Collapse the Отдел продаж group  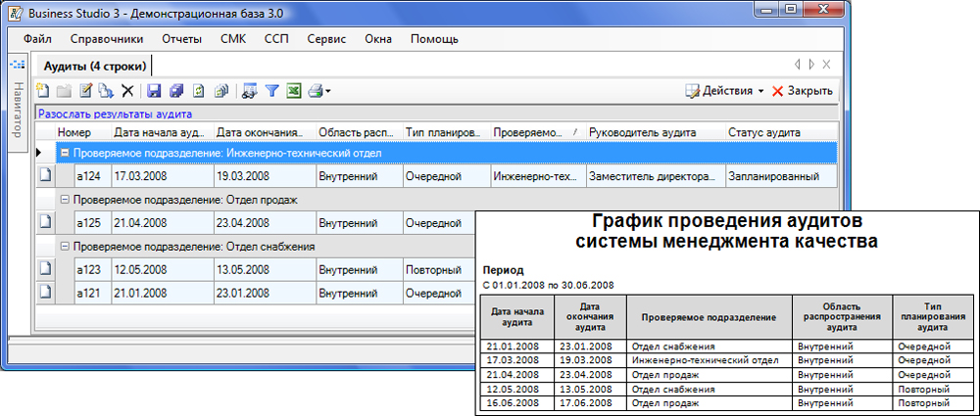65,200
